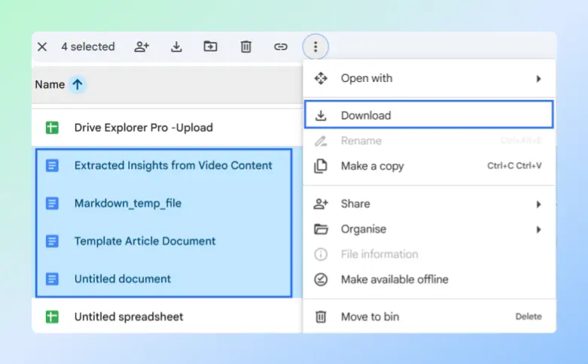Viewport: 588px width, 364px height.
Task: Click the '4 selected' label
Action: 88,47
